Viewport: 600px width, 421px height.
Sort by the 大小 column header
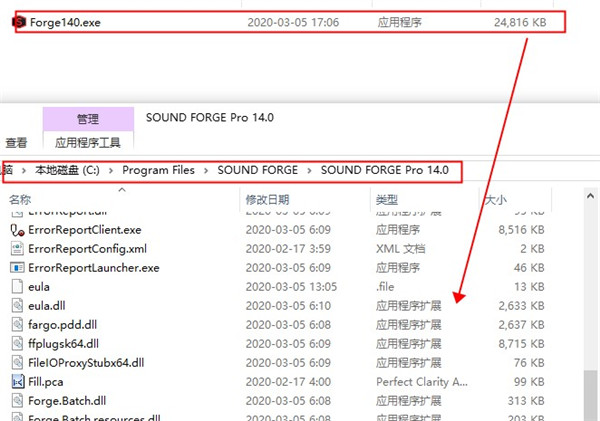point(496,199)
